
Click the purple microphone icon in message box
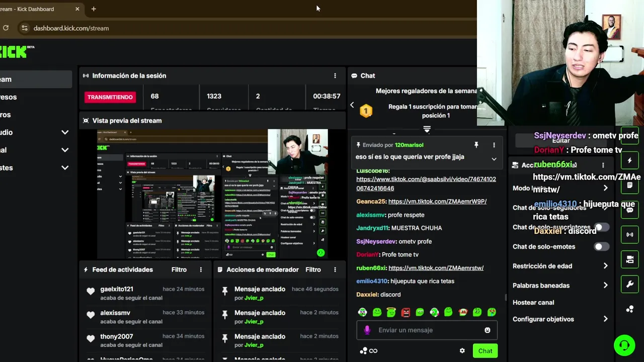click(367, 330)
